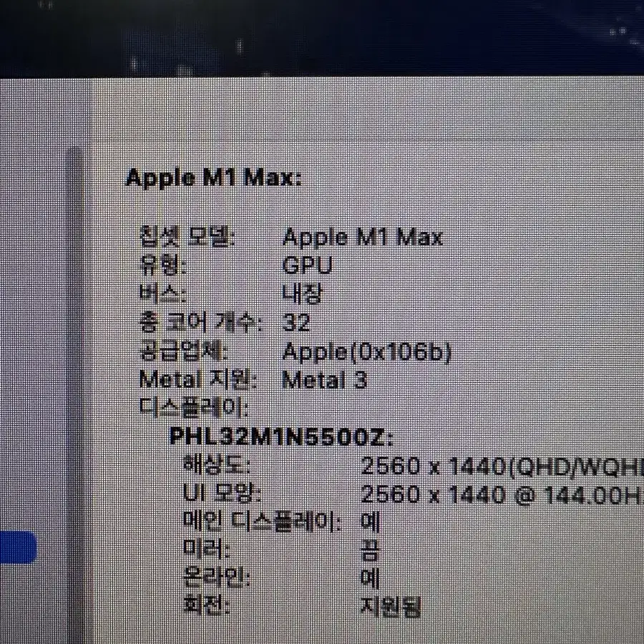The width and height of the screenshot is (644, 644).
Task: Select the "공급업체:" label
Action: pos(184,351)
